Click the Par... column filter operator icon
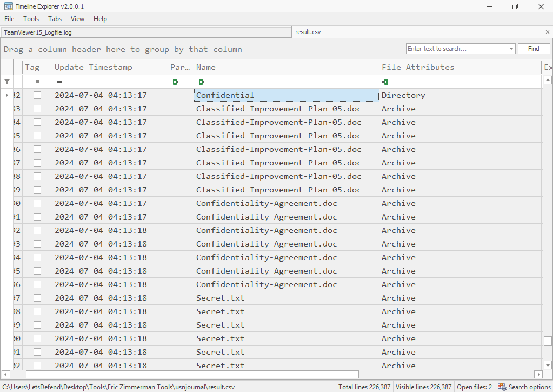 tap(174, 82)
